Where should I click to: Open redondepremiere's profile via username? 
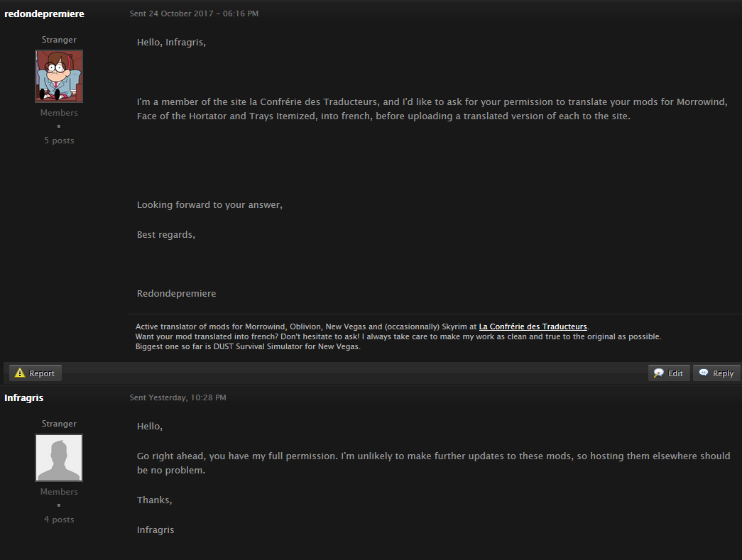[x=45, y=13]
